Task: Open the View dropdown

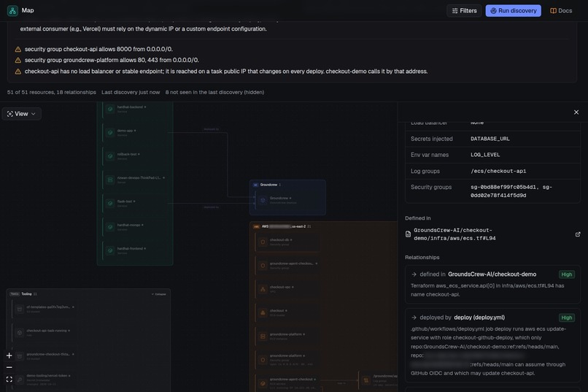Action: (21, 114)
